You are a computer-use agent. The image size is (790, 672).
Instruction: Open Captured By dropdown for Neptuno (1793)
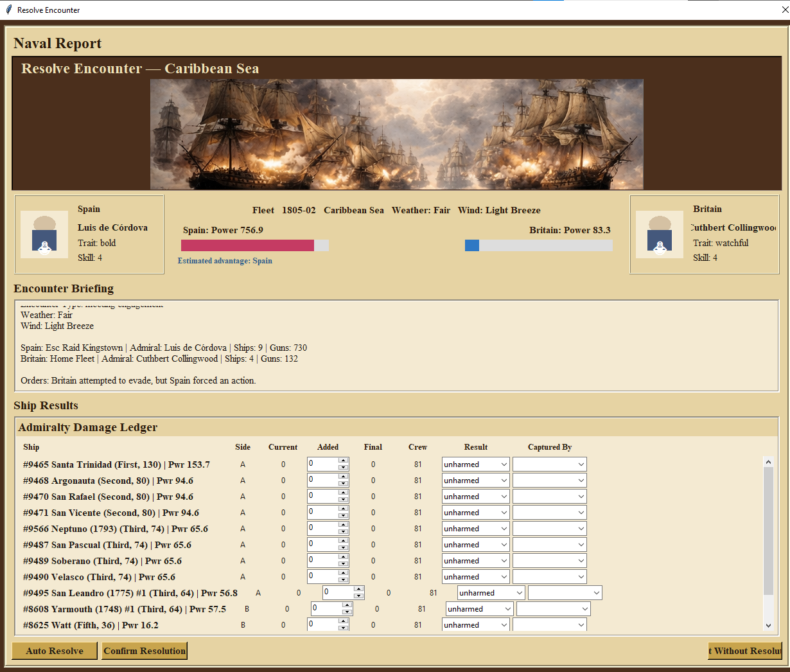click(x=549, y=529)
